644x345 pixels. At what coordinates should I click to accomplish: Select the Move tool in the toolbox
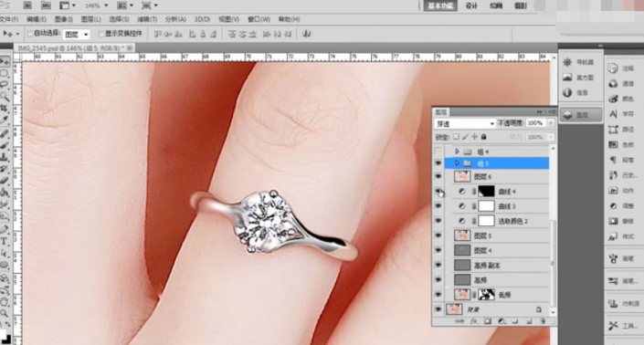[x=5, y=62]
